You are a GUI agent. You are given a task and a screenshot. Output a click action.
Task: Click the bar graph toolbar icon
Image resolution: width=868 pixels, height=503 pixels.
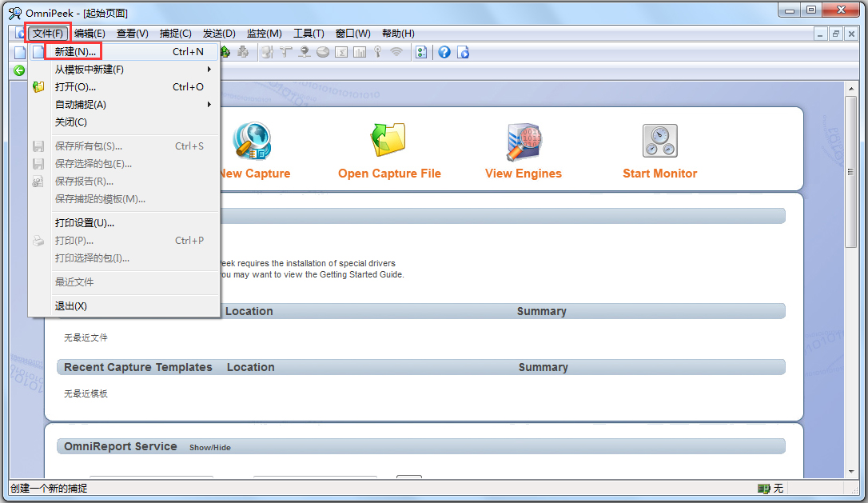click(360, 52)
